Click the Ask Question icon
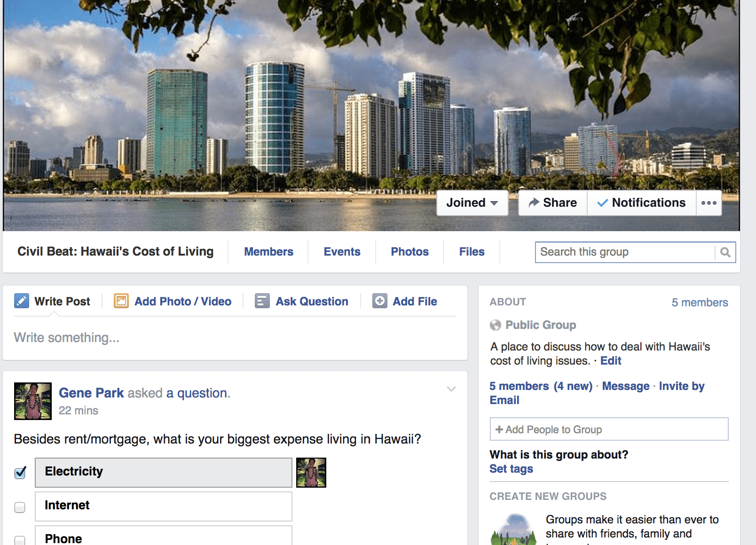Viewport: 756px width, 545px height. 262,301
